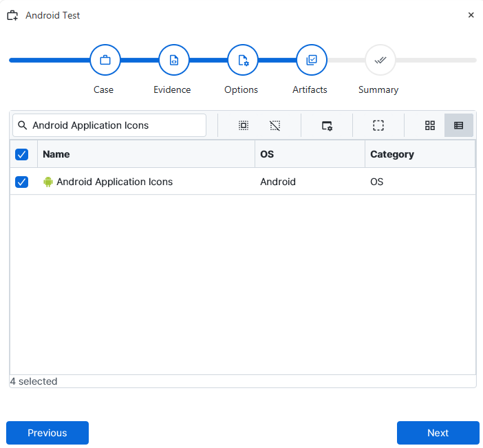Open the Options step icon
Image resolution: width=483 pixels, height=448 pixels.
click(x=243, y=61)
